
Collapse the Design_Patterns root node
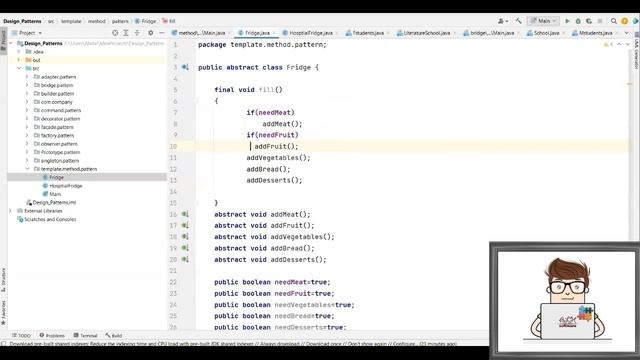(x=11, y=43)
